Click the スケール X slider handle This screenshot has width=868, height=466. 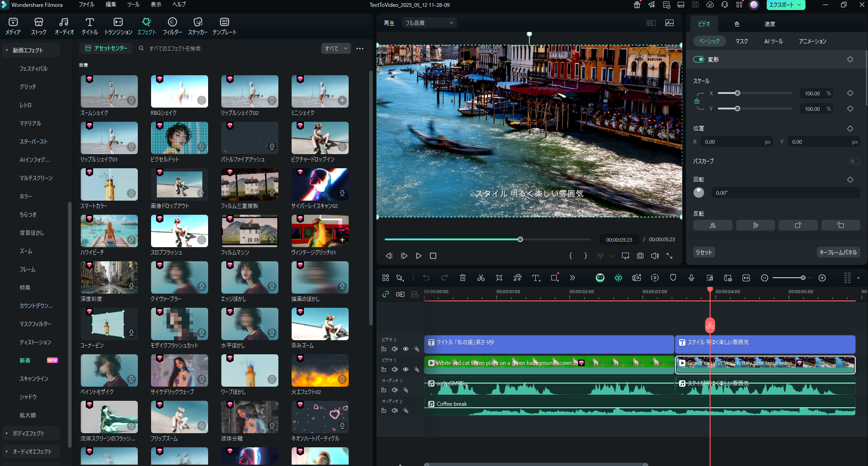point(737,93)
